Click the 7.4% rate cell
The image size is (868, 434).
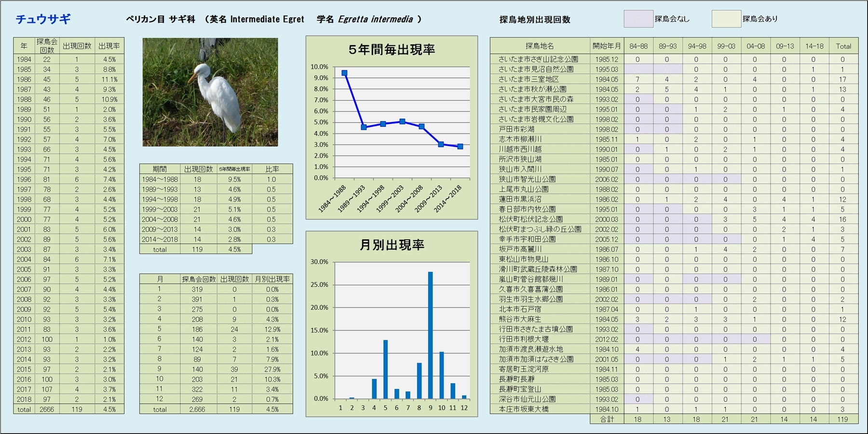pos(109,179)
